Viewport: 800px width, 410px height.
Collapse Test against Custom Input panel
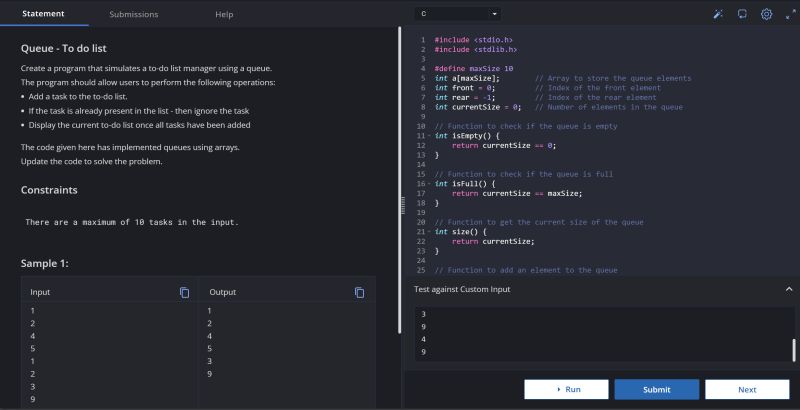point(789,289)
